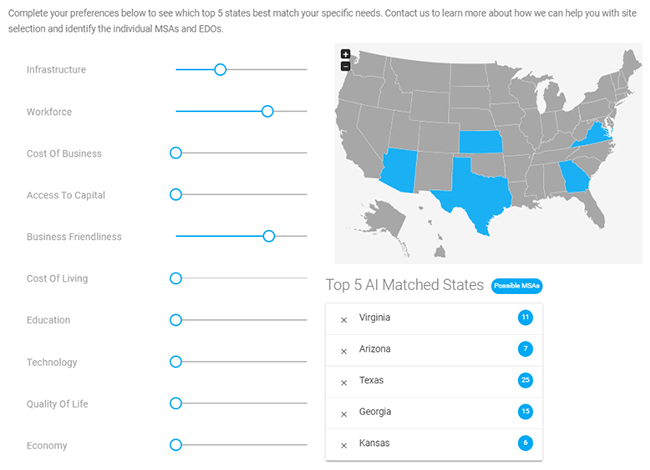Screen dimensions: 650x470
Task: Click Georgia's MSA count badge 15
Action: (x=525, y=412)
